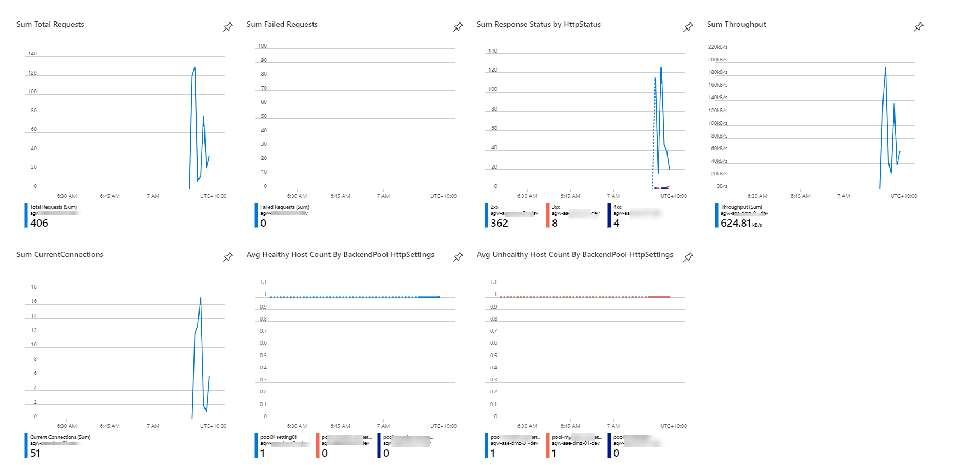Open the Sum Throughput chart title
This screenshot has height=474, width=980.
point(736,25)
